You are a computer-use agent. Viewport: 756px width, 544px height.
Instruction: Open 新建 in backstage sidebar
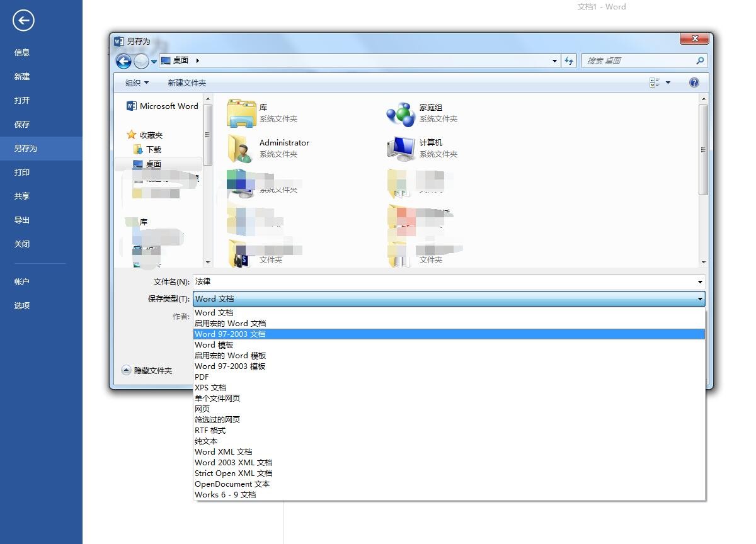[x=41, y=76]
